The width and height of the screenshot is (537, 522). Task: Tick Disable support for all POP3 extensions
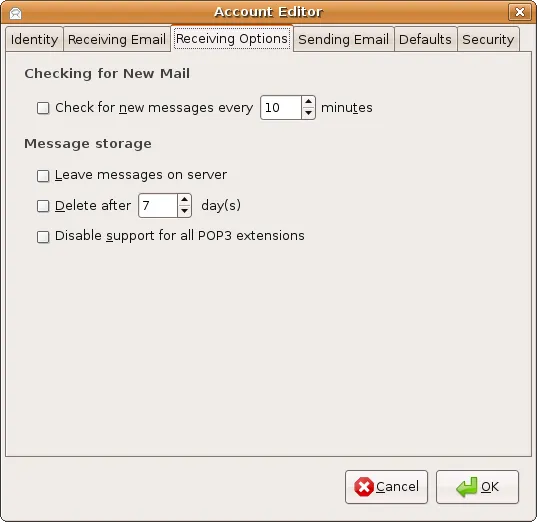click(x=43, y=237)
